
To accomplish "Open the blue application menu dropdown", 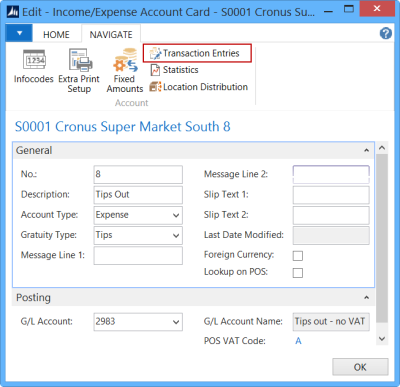I will pos(19,33).
